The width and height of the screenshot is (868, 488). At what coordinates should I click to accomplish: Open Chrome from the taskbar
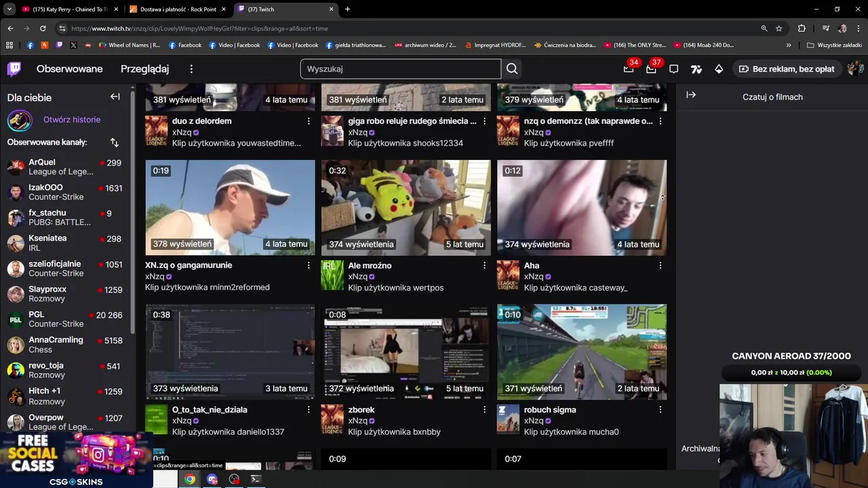point(190,479)
